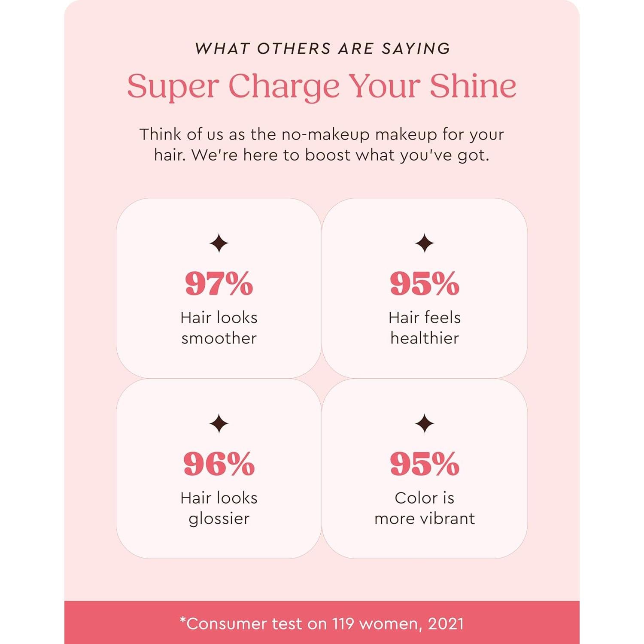
Task: Select the Hair looks glossier label
Action: tap(219, 508)
